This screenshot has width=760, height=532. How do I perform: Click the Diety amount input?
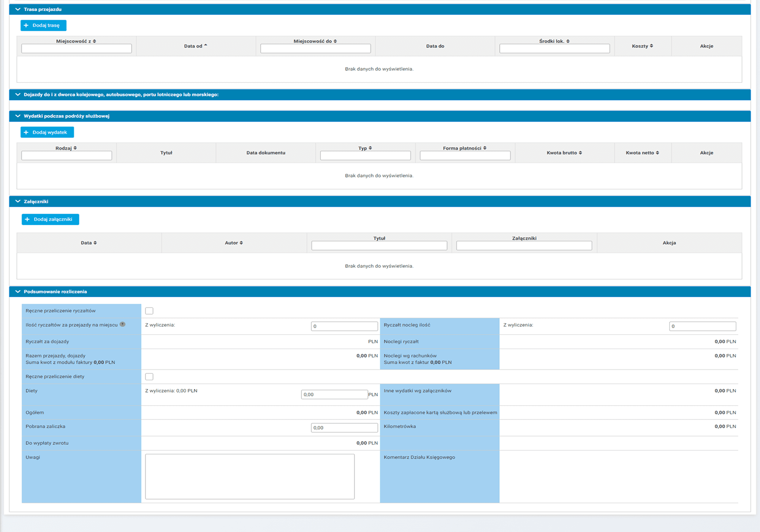click(334, 394)
